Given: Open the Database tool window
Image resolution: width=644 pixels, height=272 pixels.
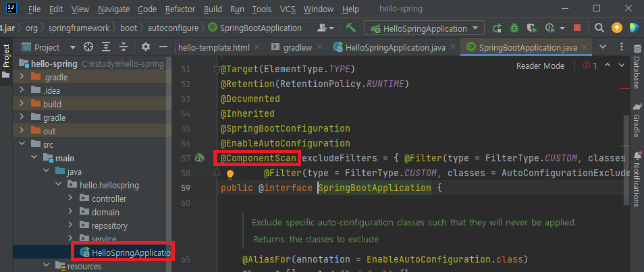Looking at the screenshot, I should 637,67.
